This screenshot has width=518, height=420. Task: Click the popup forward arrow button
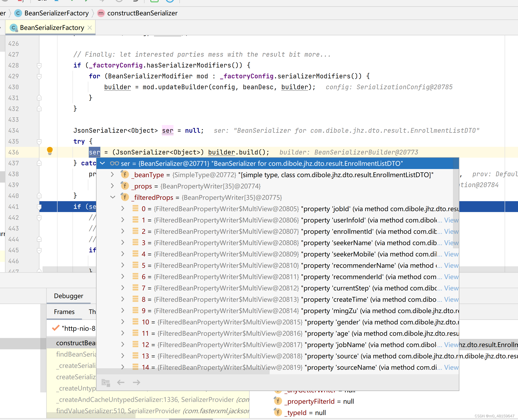[137, 382]
